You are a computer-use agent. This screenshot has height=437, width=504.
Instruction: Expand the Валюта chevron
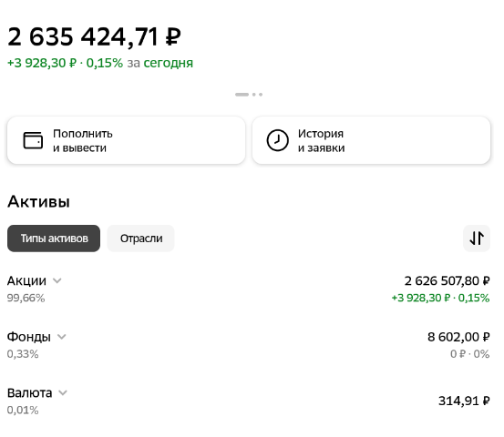(x=63, y=392)
